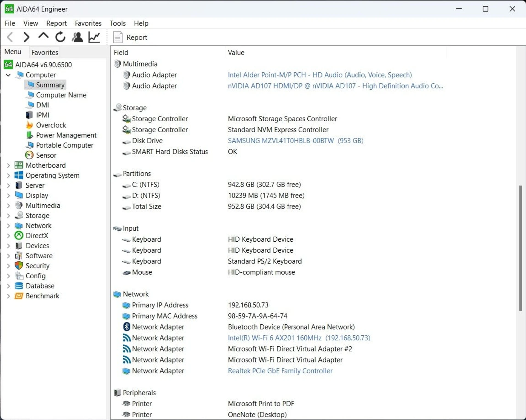Open the Help menu
The image size is (526, 420).
[x=141, y=23]
